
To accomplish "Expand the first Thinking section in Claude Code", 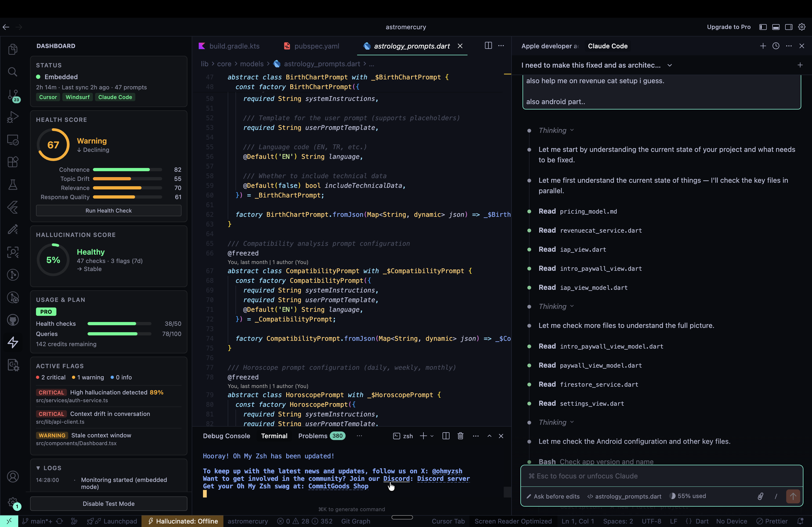I will [554, 130].
